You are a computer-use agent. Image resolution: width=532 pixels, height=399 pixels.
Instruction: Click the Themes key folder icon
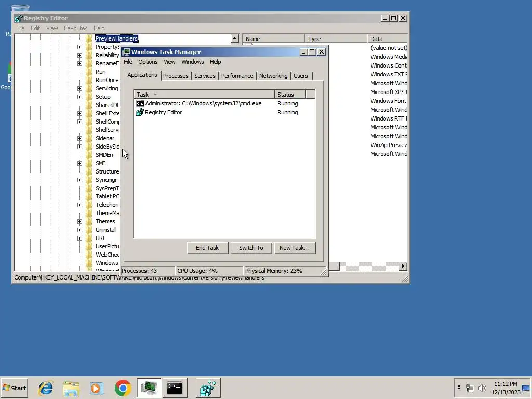point(89,221)
